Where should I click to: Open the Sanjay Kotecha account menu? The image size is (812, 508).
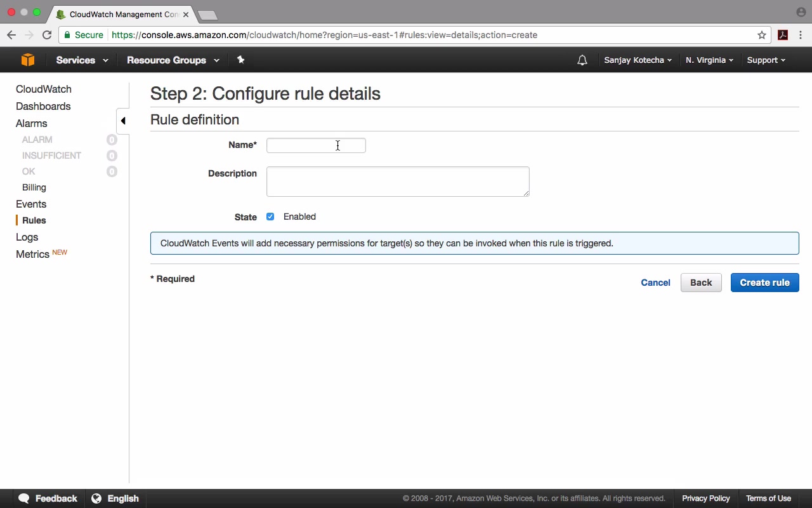[638, 60]
